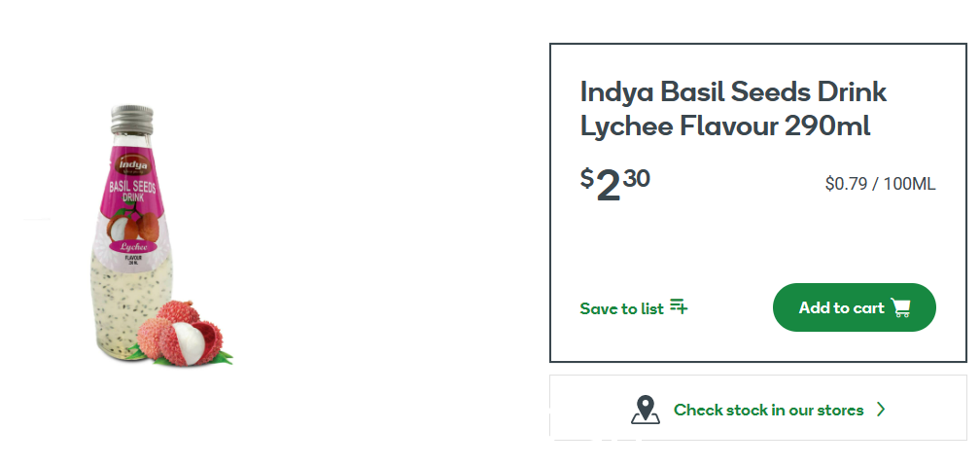Click the $0.79 / 100ML unit price

[880, 184]
